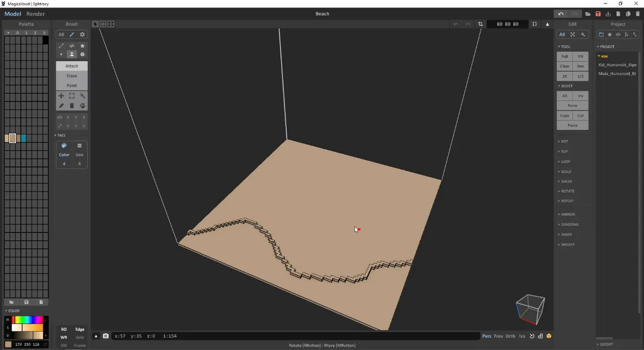
Task: Choose the Move tool cross-arrows icon
Action: 61,96
